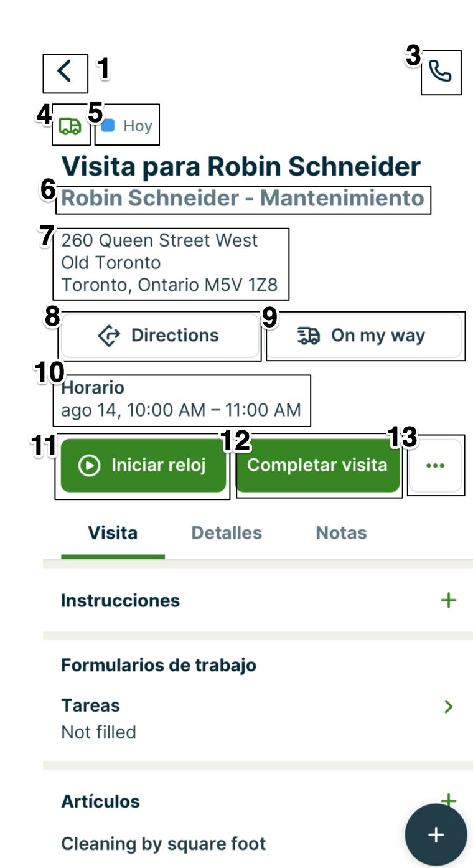Switch to the Detalles tab

pos(227,533)
